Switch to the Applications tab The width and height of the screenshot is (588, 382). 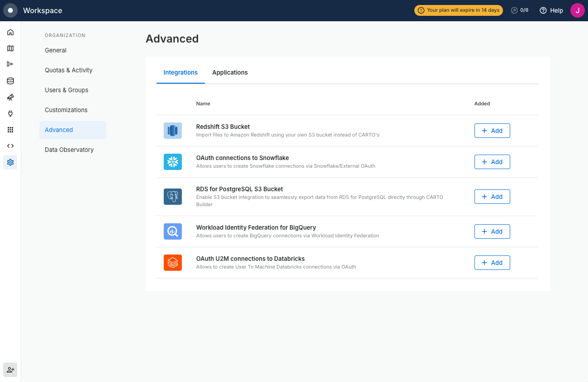230,72
